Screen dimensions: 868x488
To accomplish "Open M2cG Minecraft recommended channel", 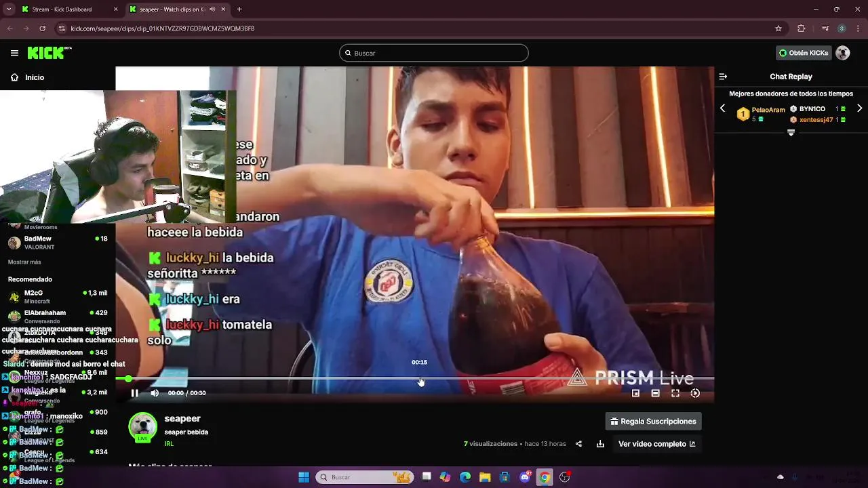I will (x=58, y=297).
